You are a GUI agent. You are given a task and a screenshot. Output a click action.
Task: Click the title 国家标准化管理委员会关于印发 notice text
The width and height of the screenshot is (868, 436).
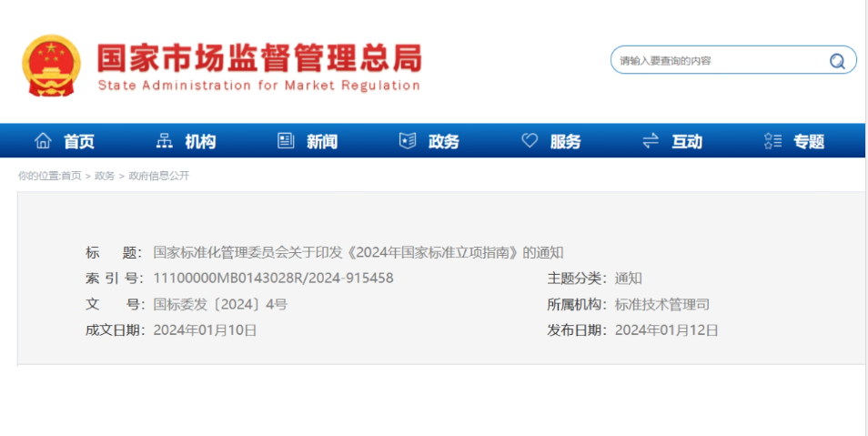pos(358,253)
